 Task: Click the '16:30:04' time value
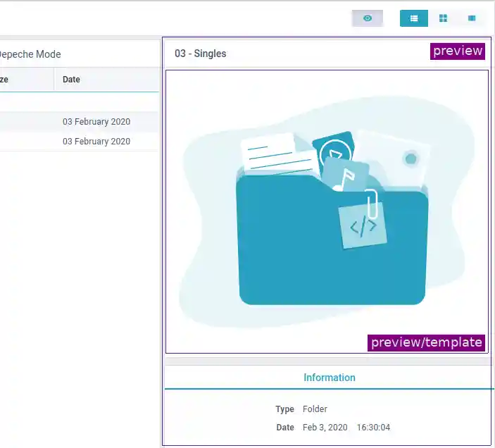pos(373,427)
